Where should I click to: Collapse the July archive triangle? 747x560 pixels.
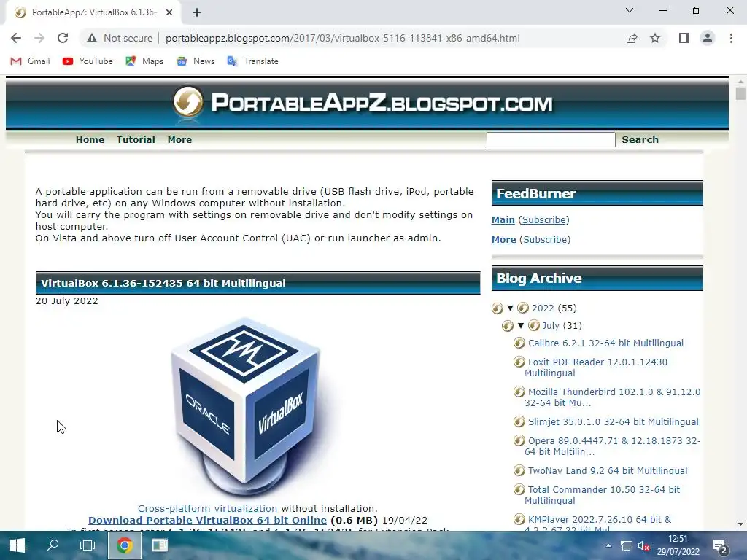521,326
